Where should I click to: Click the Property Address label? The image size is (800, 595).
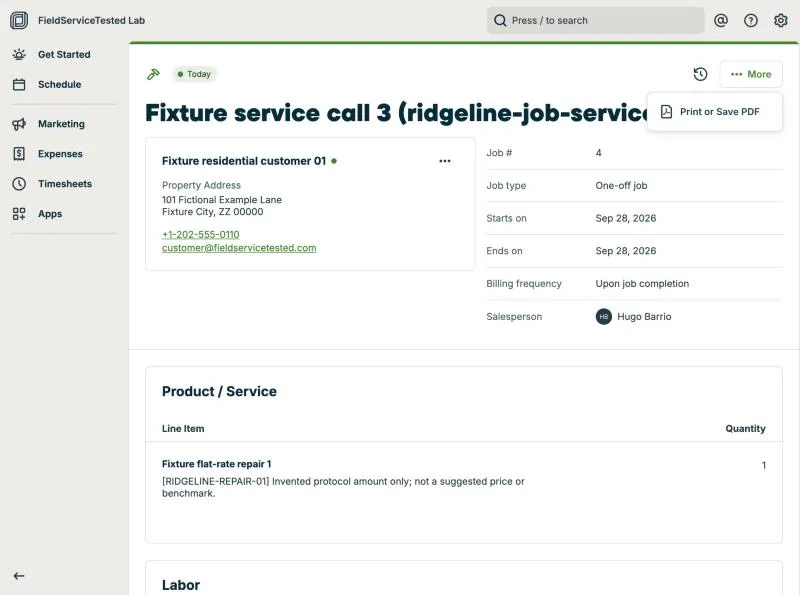point(201,185)
